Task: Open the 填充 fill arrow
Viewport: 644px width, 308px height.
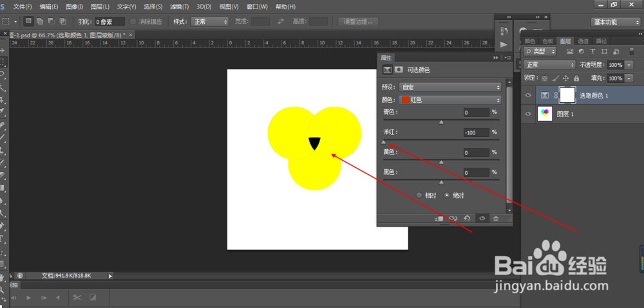Action: 629,78
